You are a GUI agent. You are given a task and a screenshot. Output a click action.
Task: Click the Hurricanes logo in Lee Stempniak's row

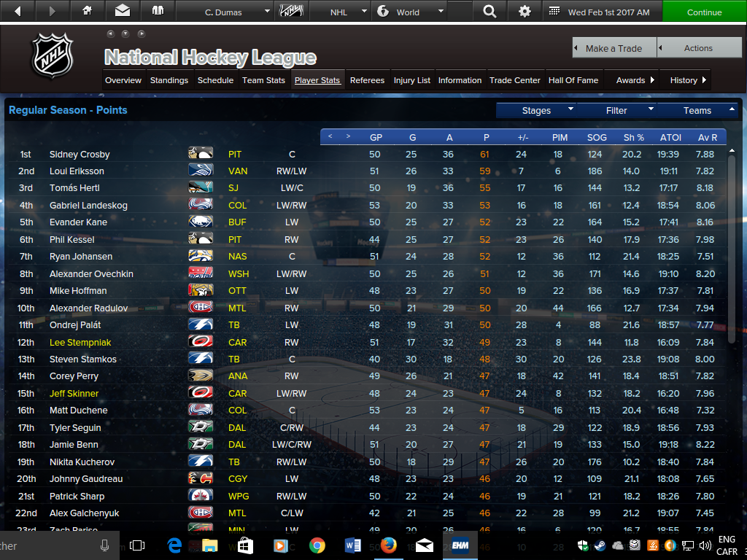[x=201, y=341]
